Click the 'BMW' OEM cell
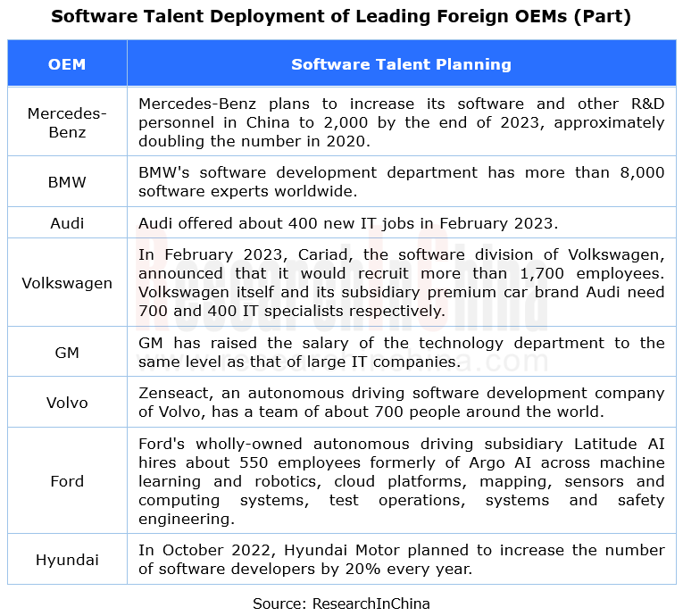This screenshot has width=683, height=616. pyautogui.click(x=67, y=181)
